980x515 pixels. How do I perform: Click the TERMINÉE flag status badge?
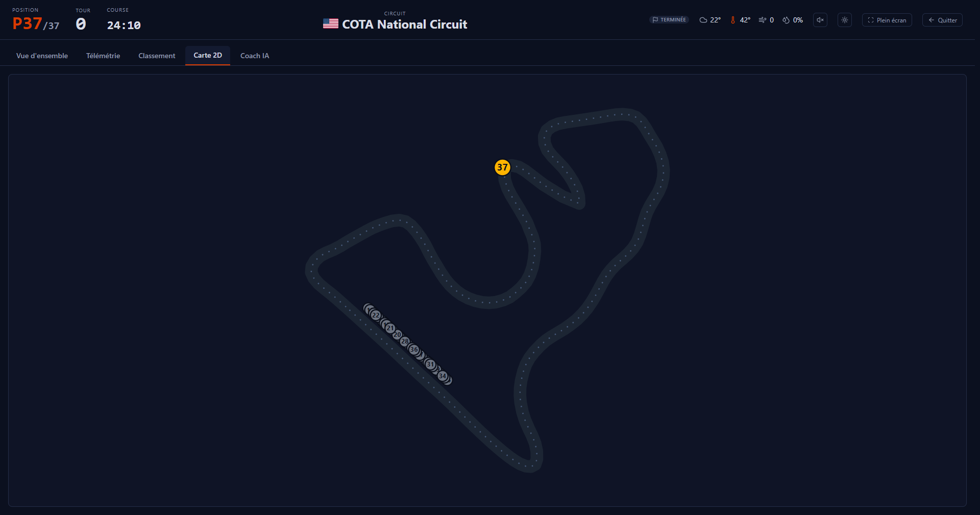click(x=669, y=20)
